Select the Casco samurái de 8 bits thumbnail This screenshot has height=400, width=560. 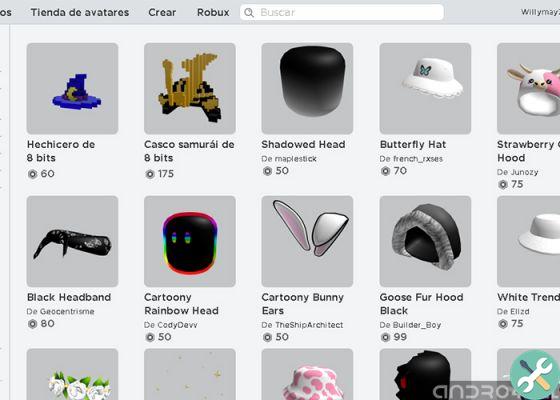(x=190, y=89)
